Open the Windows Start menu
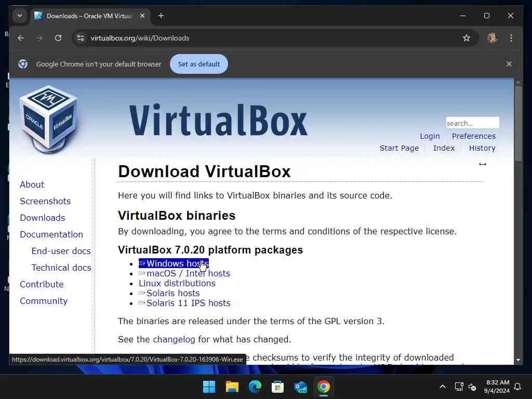 209,387
